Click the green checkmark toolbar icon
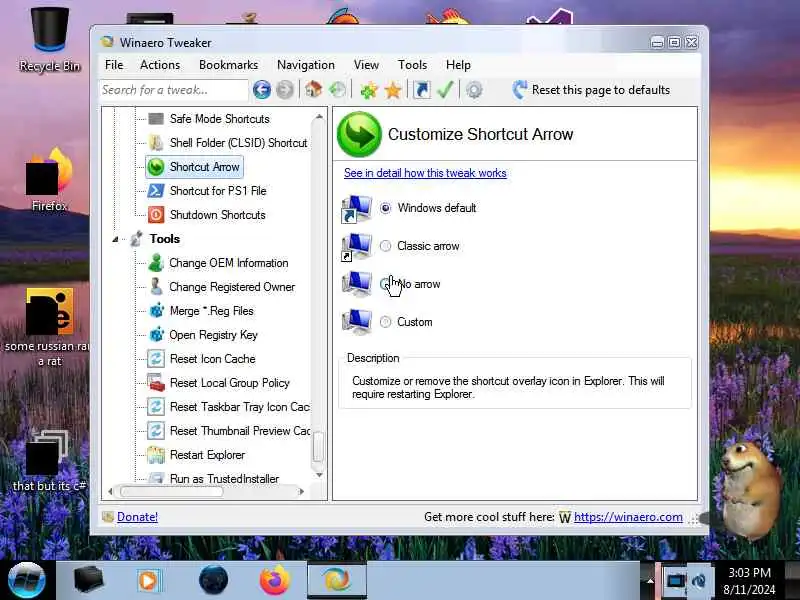The height and width of the screenshot is (600, 800). (x=445, y=90)
